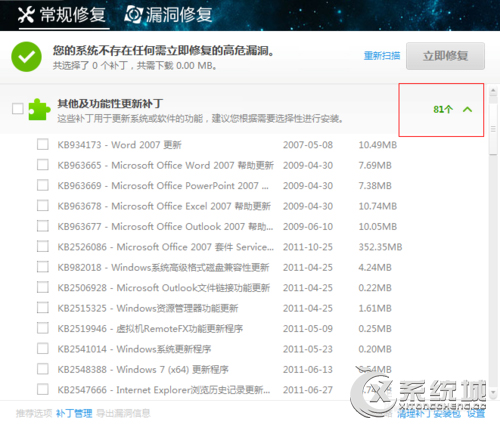Open 补丁管理 link
Image resolution: width=500 pixels, height=425 pixels.
pyautogui.click(x=74, y=414)
